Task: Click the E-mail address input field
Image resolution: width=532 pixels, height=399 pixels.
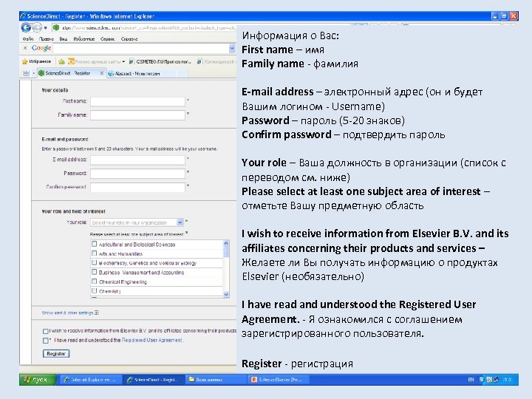Action: pyautogui.click(x=137, y=160)
